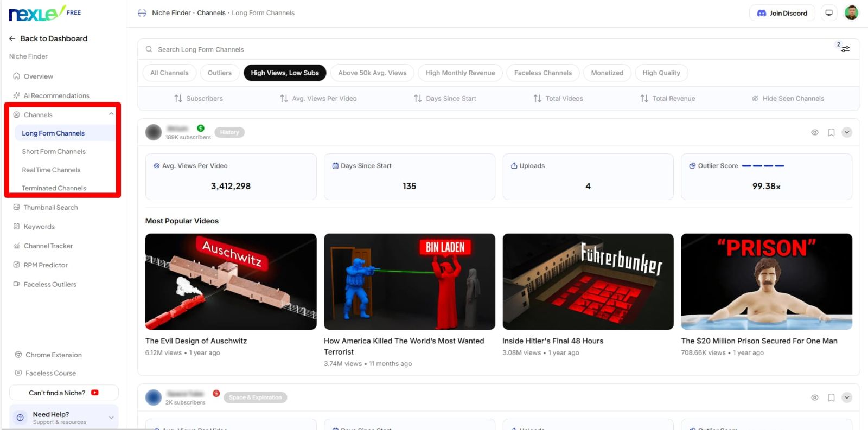Select the All Channels filter
Image resolution: width=868 pixels, height=430 pixels.
click(169, 73)
